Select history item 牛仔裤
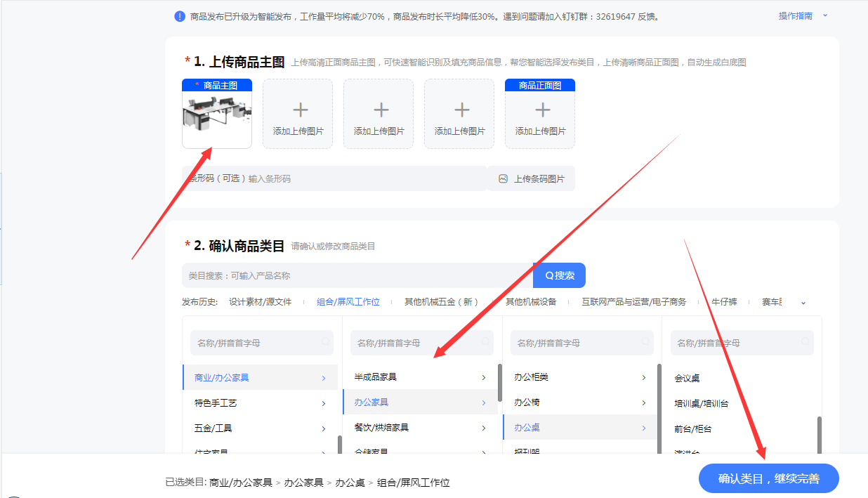868x498 pixels. [x=725, y=302]
